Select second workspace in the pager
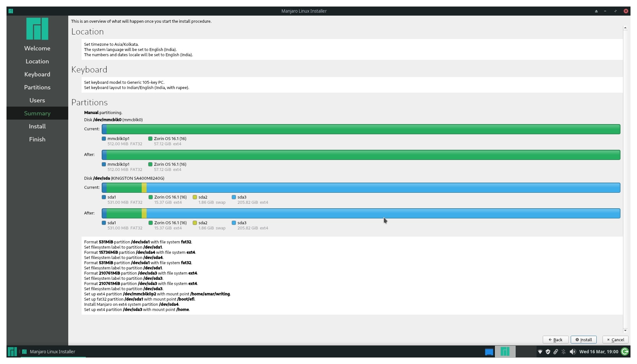The height and width of the screenshot is (364, 637). (526, 352)
